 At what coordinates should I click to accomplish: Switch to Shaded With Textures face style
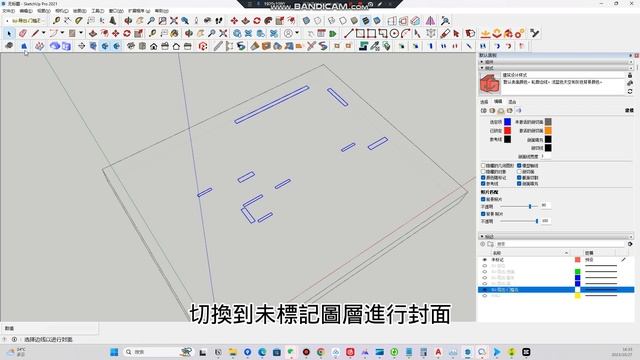366,20
